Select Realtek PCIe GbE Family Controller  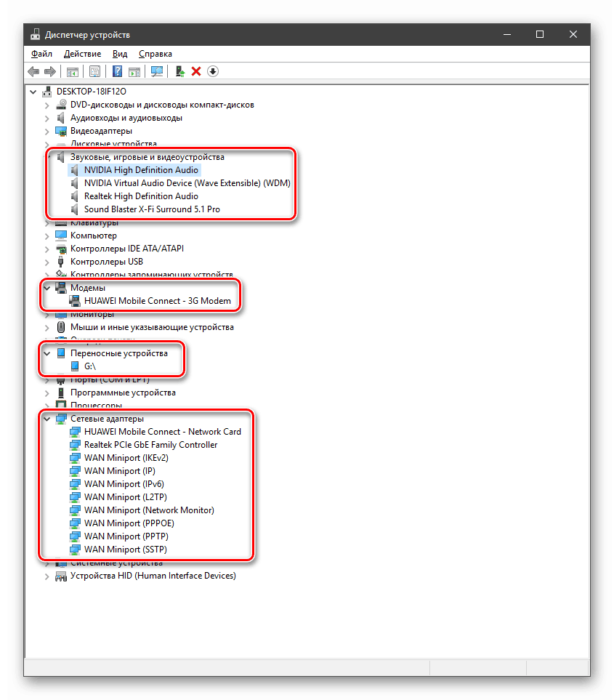pyautogui.click(x=151, y=445)
